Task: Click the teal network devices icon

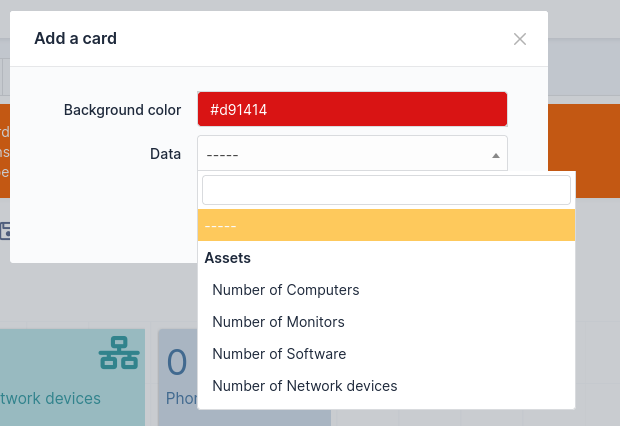Action: click(x=119, y=354)
